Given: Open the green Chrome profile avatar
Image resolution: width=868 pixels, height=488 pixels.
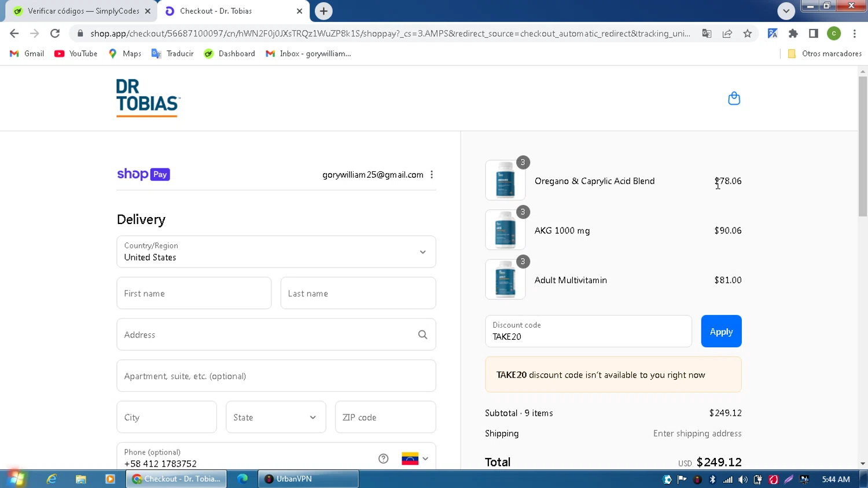Looking at the screenshot, I should [x=834, y=34].
